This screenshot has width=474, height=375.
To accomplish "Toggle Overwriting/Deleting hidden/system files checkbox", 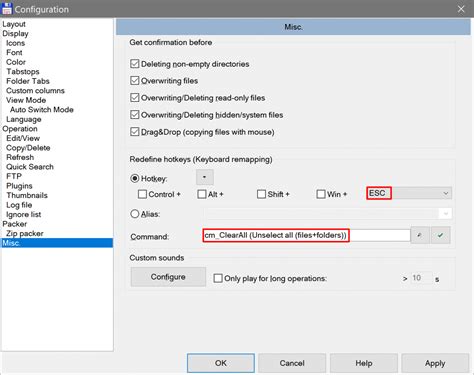I will 135,115.
